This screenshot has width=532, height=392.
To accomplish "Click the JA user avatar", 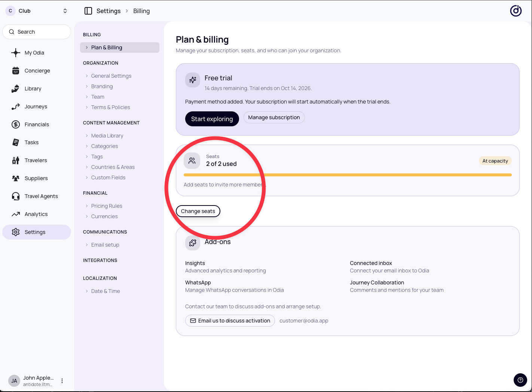I will coord(14,381).
